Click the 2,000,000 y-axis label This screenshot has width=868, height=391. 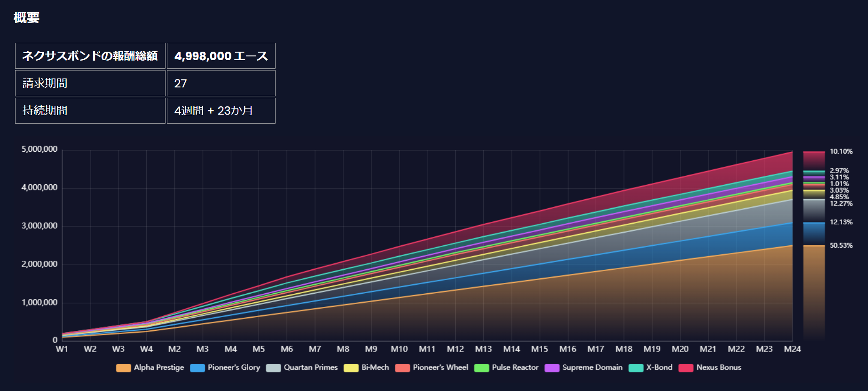coord(39,264)
